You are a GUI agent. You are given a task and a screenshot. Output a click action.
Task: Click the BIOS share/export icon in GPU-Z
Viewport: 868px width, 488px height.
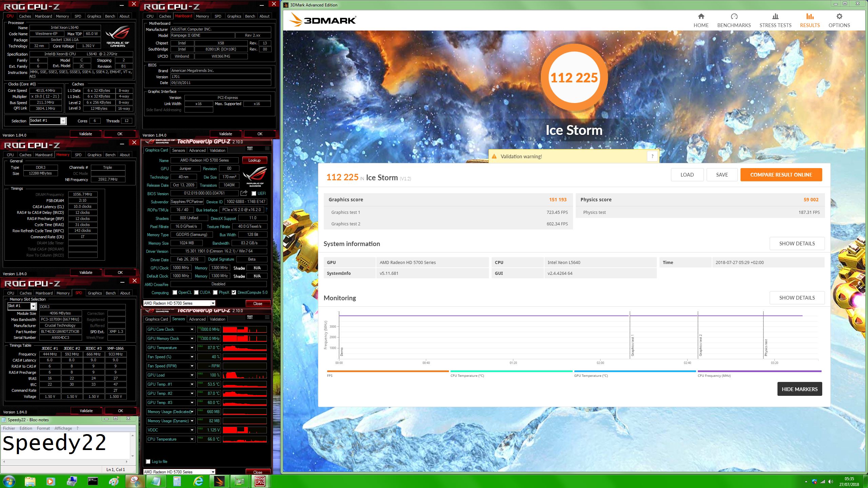(x=244, y=193)
